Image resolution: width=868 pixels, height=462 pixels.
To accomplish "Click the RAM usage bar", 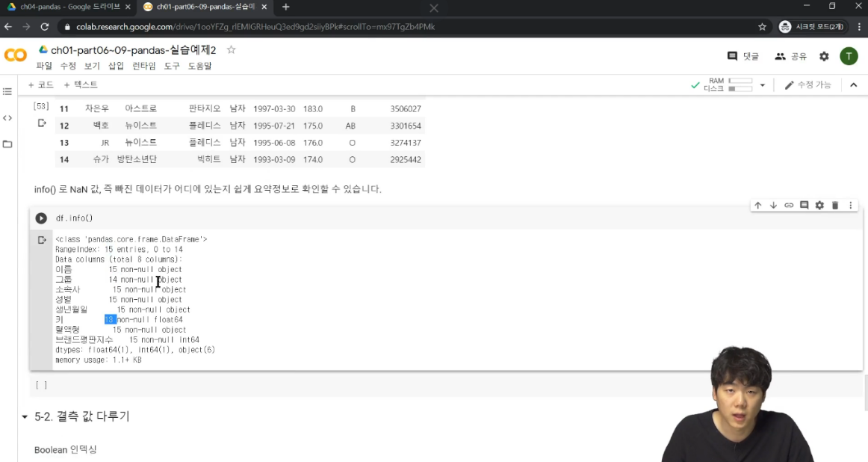I will tap(740, 81).
